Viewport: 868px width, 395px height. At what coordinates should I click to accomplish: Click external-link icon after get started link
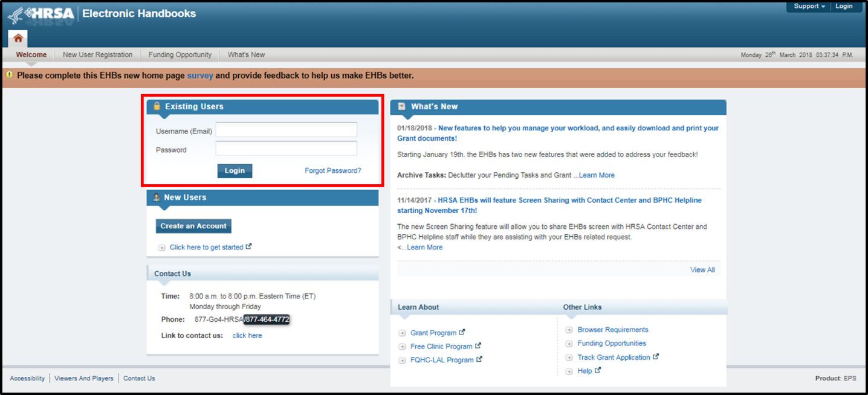(249, 246)
